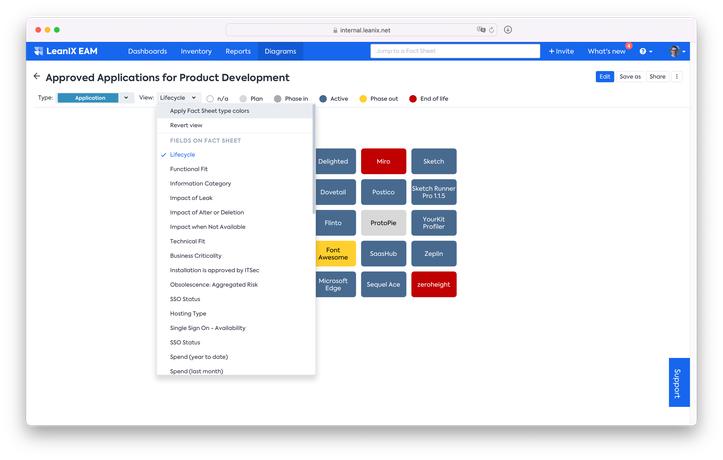723x460 pixels.
Task: Click the LeanIX EAM logo
Action: (66, 51)
